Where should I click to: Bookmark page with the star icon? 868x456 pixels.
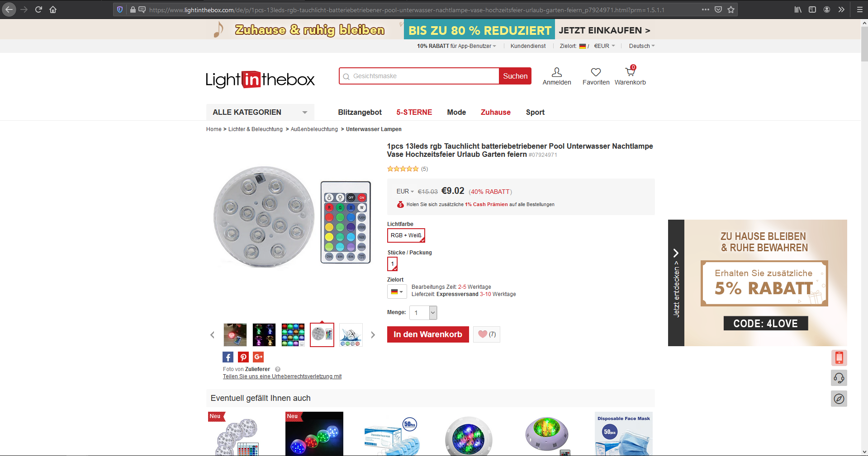pos(731,9)
